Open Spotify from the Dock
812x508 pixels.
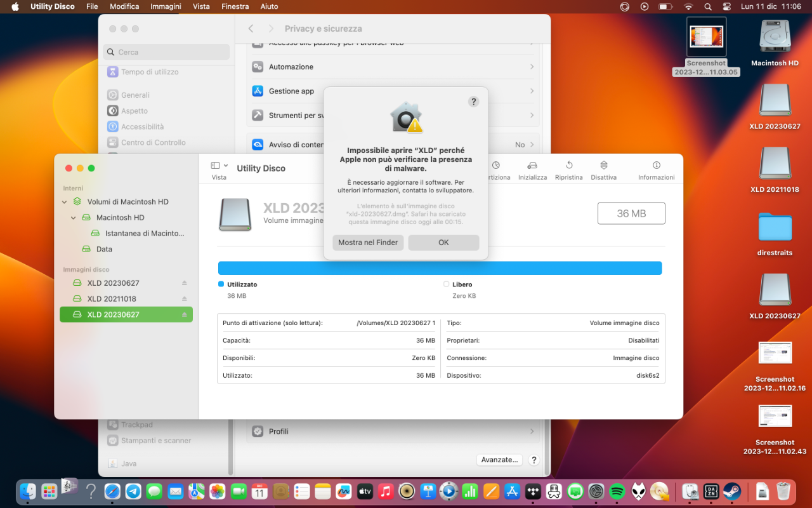[x=617, y=491]
